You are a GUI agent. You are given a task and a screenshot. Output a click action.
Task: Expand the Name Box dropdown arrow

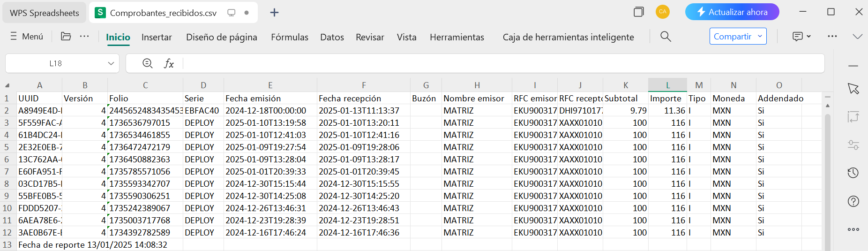(111, 63)
